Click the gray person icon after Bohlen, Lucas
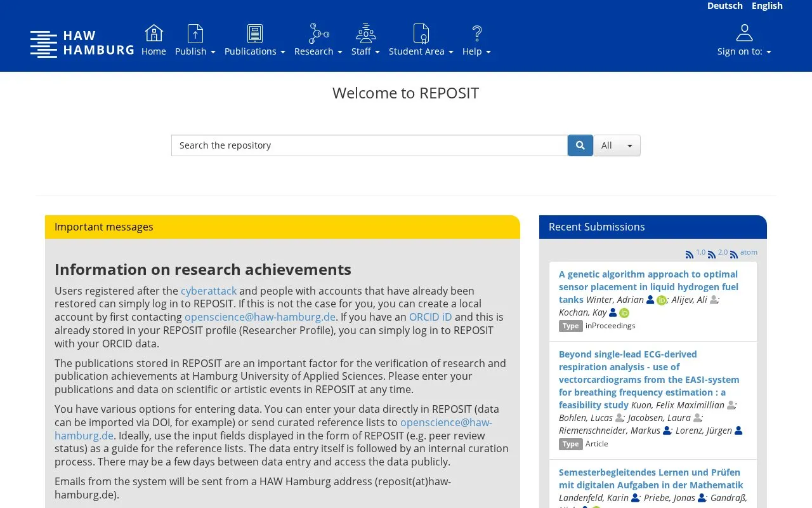Screen dimensions: 812x508 [619, 418]
